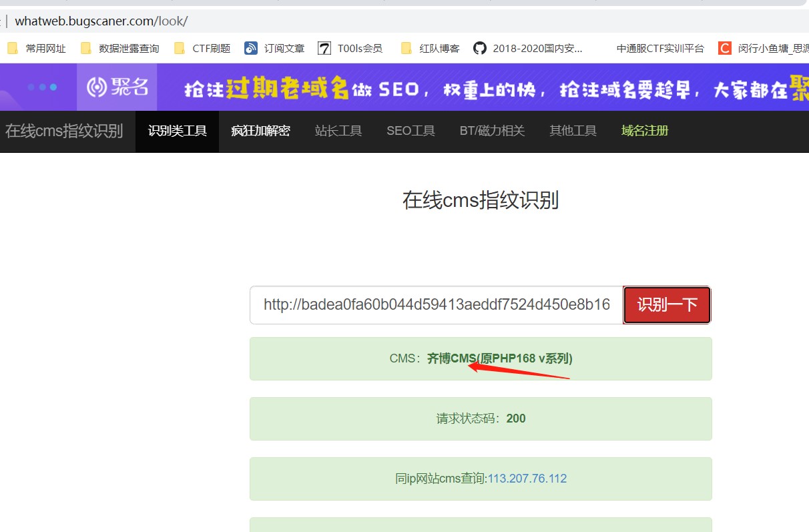Click the 聚名 logo in banner
The height and width of the screenshot is (532, 809).
click(117, 87)
